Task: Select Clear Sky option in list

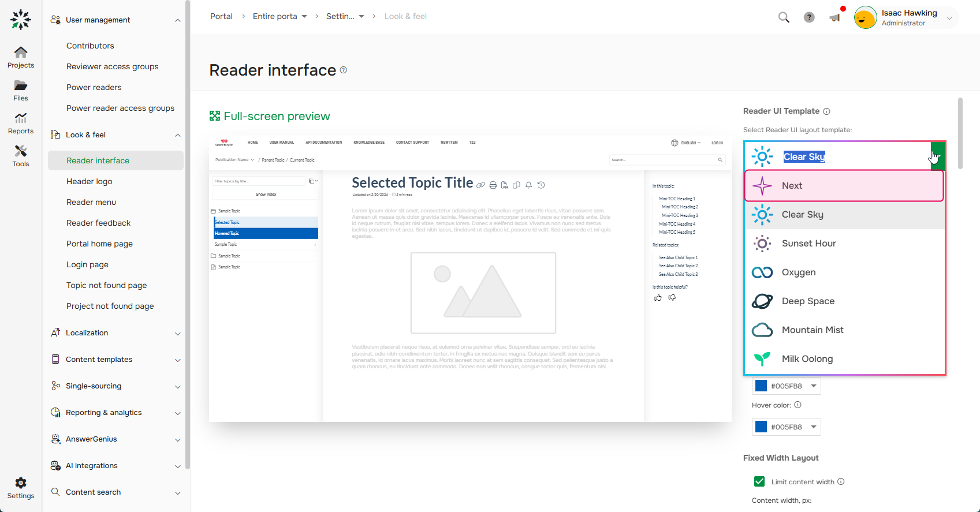Action: 844,214
